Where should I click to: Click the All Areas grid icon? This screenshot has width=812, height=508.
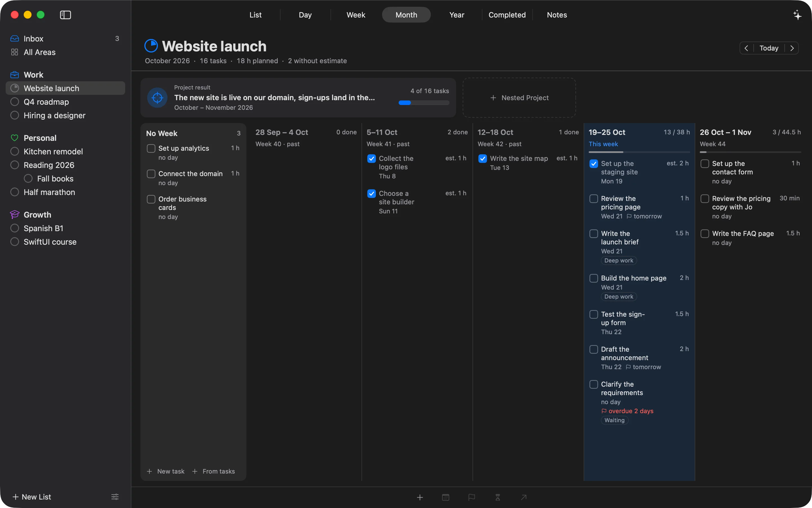14,52
